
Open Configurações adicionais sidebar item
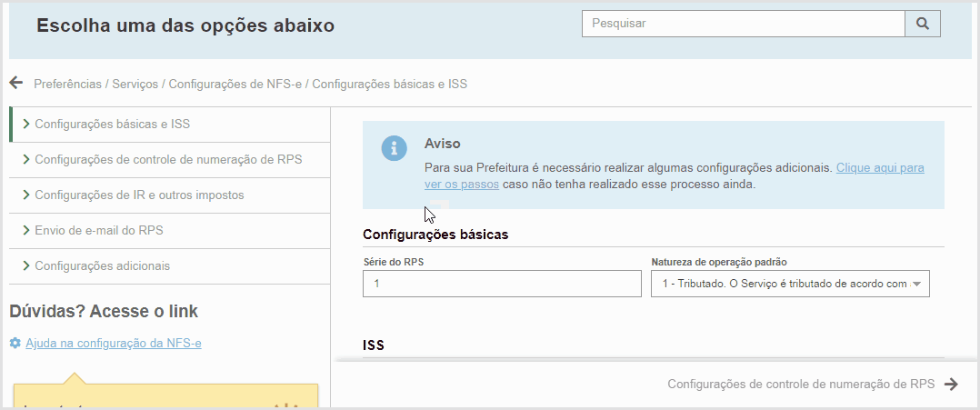tap(170, 265)
